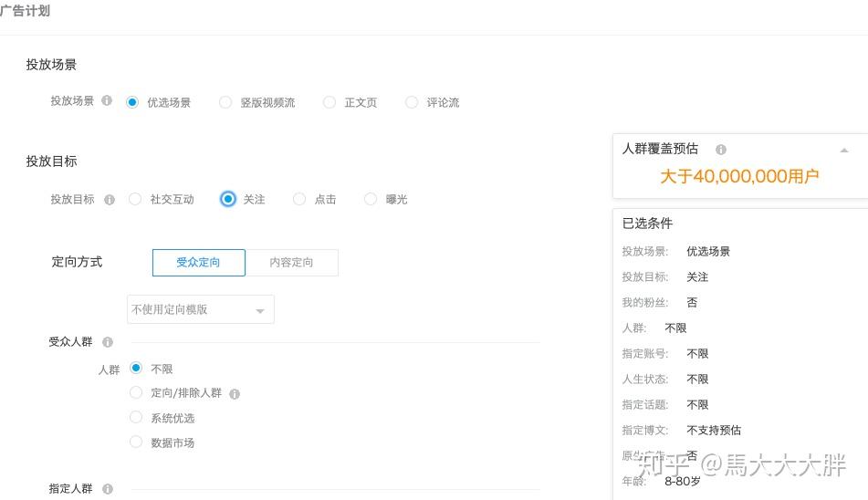
Task: Select 竖版视频流 placement radio
Action: [225, 102]
